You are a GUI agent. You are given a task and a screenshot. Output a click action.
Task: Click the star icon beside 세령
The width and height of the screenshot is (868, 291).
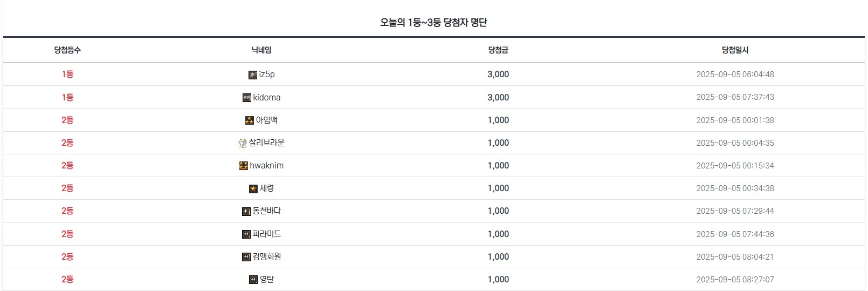tap(253, 188)
